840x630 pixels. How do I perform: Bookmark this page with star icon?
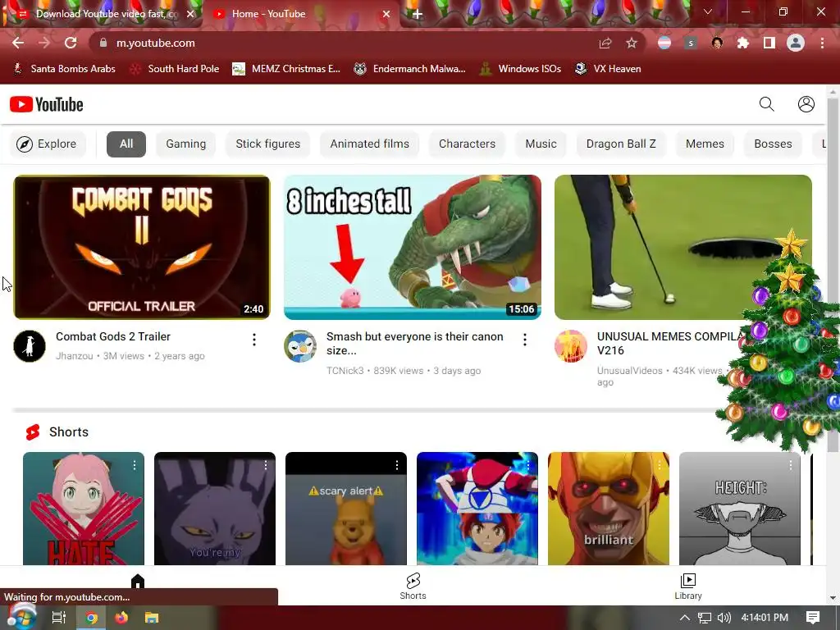tap(632, 43)
